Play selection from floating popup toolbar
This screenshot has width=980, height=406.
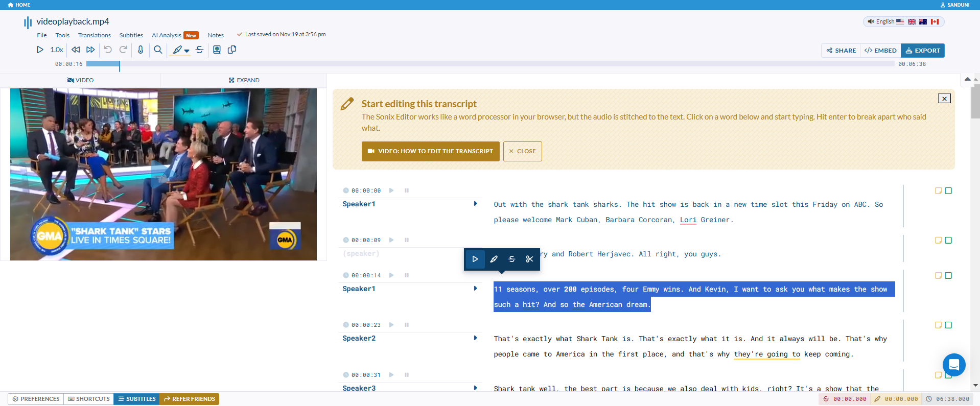(x=475, y=259)
